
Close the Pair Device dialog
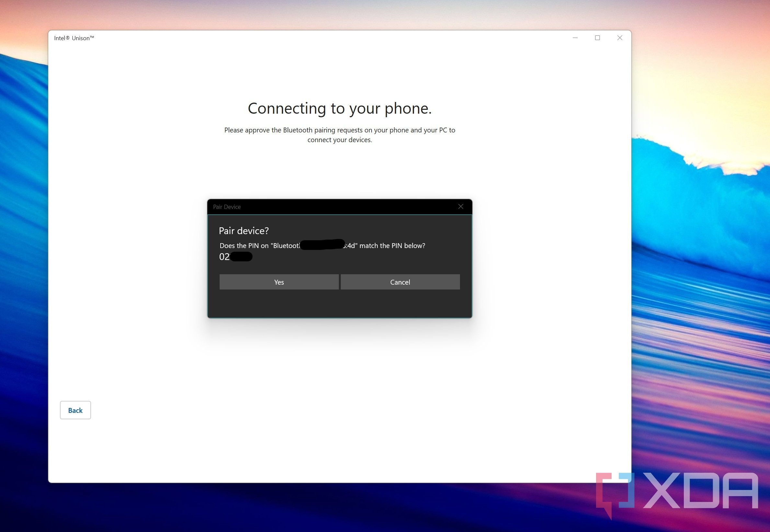461,207
